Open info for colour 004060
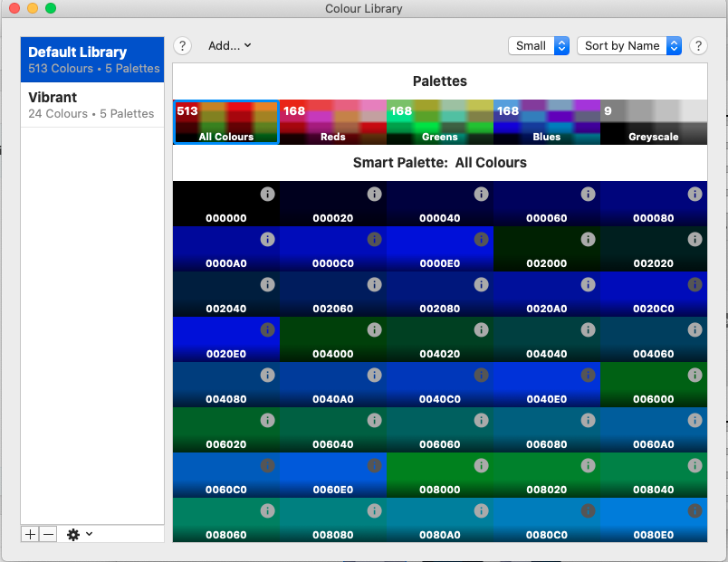Screen dimensions: 728x562 694,329
